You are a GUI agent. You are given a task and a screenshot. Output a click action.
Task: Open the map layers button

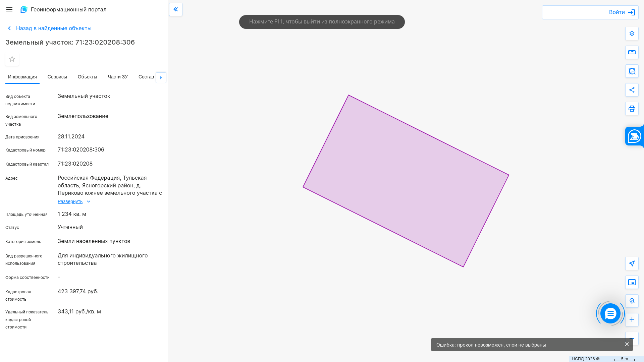[x=632, y=34]
